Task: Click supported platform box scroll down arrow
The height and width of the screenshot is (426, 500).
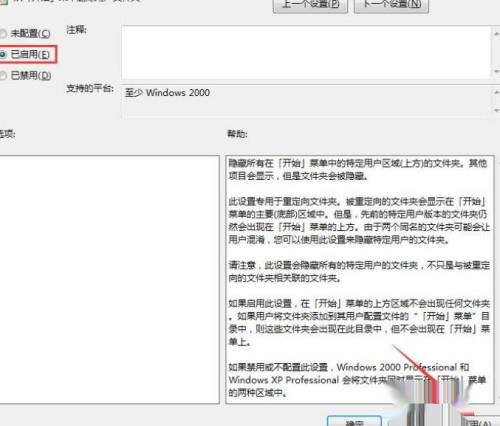Action: [496, 110]
